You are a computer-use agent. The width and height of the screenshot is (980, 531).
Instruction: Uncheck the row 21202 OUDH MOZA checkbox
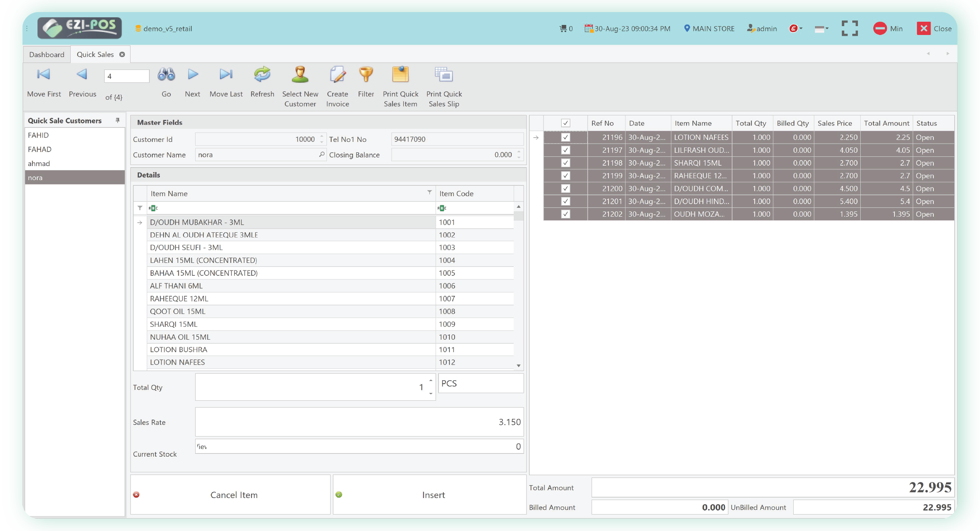point(566,214)
